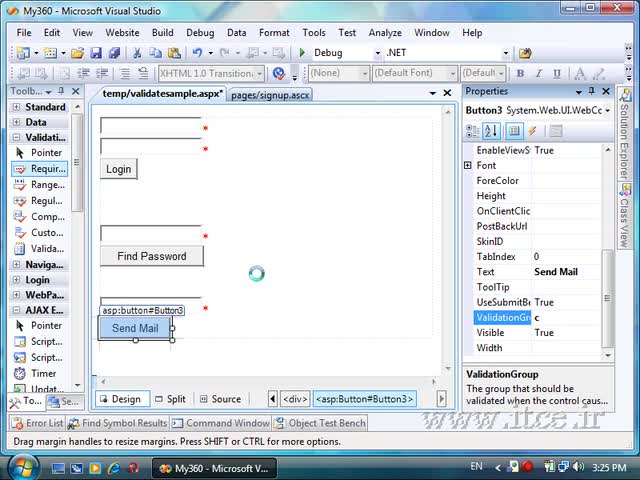The width and height of the screenshot is (640, 480).
Task: Click the Send Mail button in designer
Action: pos(135,328)
